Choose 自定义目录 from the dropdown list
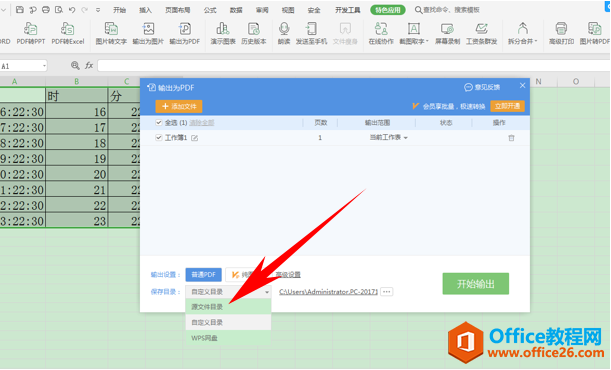The height and width of the screenshot is (370, 611). (228, 322)
